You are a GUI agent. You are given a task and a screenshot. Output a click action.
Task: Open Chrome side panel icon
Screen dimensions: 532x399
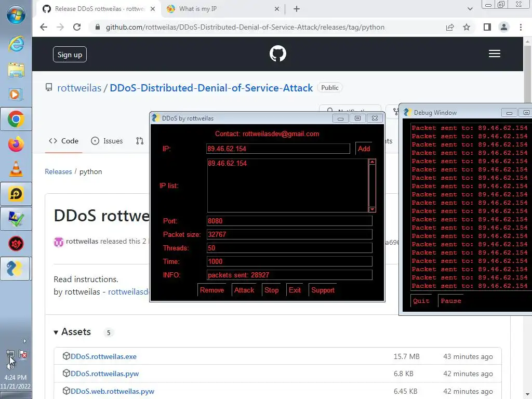[x=487, y=27]
